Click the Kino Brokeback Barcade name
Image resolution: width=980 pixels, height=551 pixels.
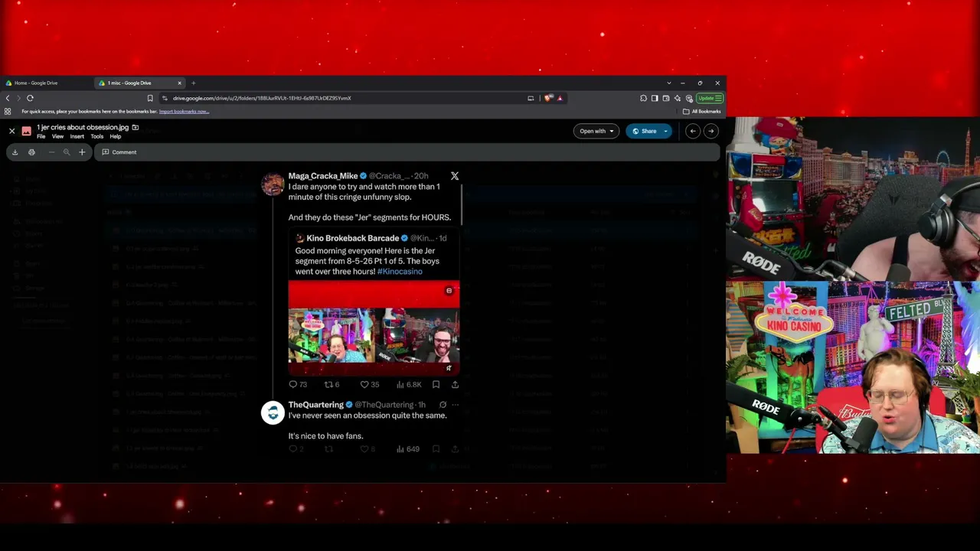point(352,238)
